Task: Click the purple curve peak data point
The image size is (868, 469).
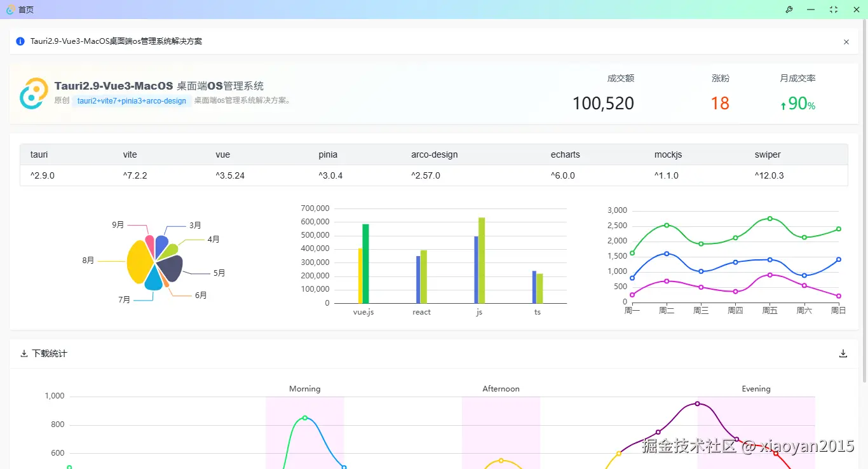Action: coord(697,404)
